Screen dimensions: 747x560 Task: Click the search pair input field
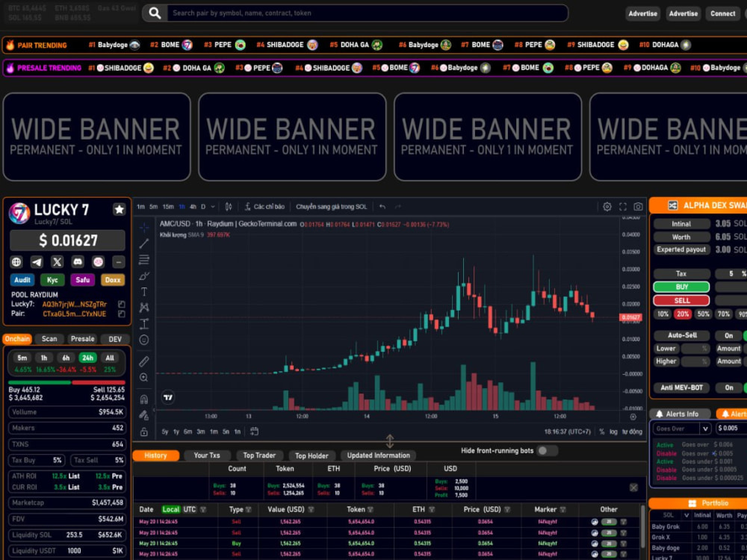point(368,13)
